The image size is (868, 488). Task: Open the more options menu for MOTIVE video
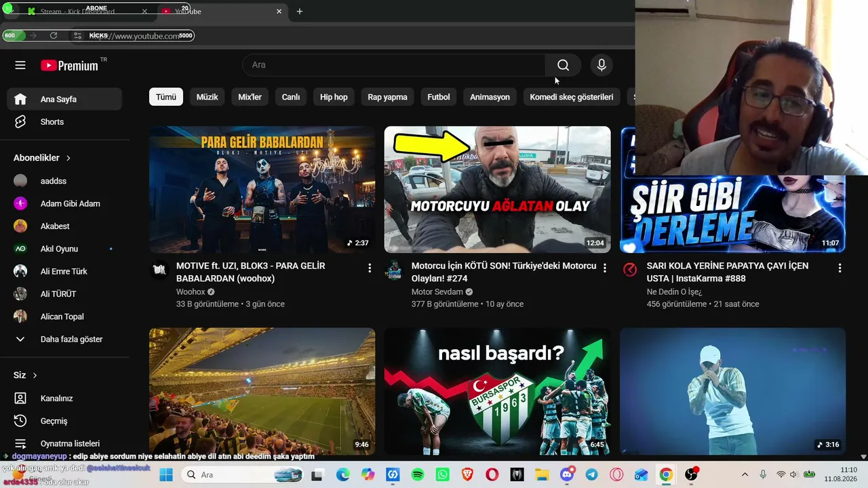coord(370,268)
